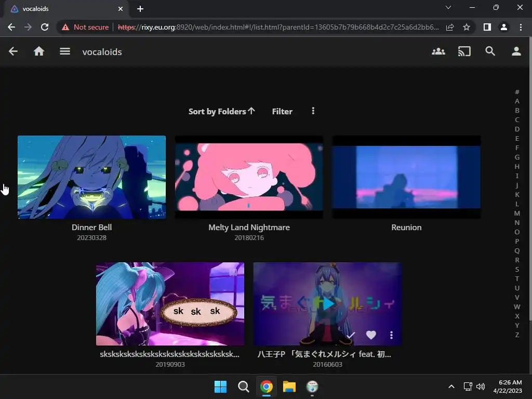Open Cast to device icon
The width and height of the screenshot is (532, 399).
click(x=464, y=51)
